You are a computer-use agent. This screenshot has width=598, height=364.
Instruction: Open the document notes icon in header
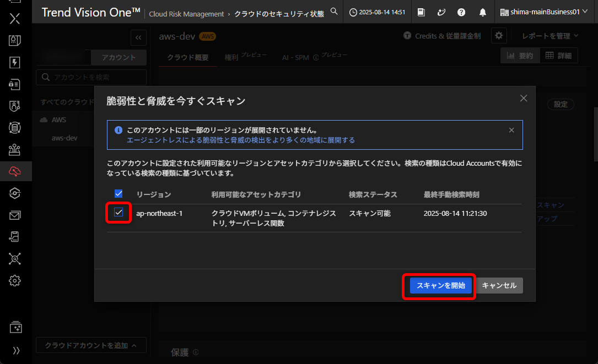(421, 12)
